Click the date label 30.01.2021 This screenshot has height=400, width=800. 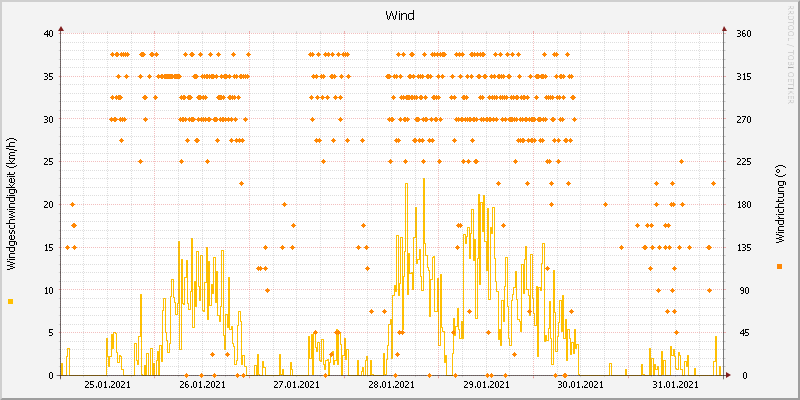pyautogui.click(x=581, y=384)
